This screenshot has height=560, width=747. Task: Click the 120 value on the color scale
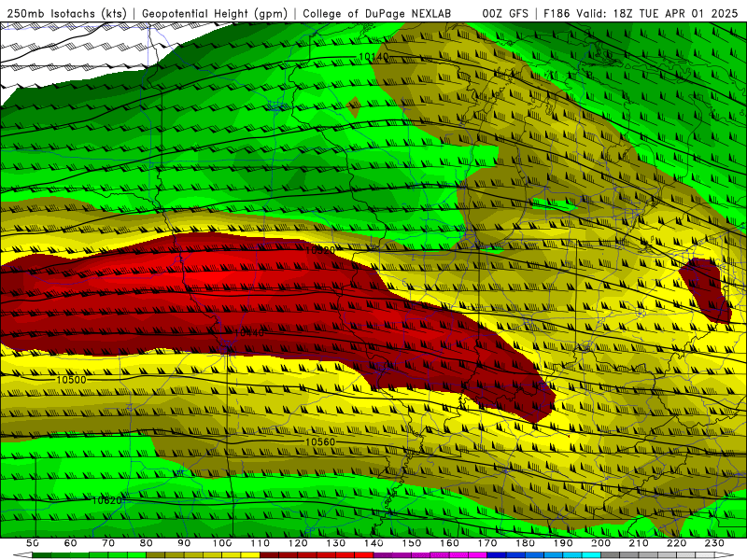298,543
